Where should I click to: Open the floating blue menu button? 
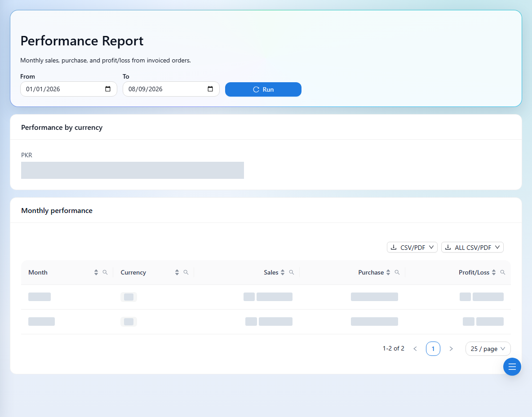512,367
